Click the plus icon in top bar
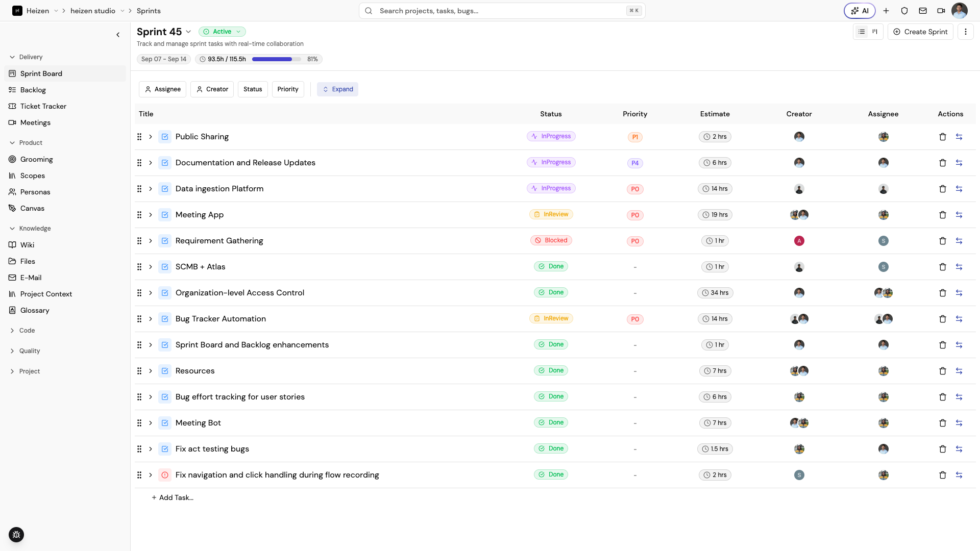The width and height of the screenshot is (980, 551). 886,11
